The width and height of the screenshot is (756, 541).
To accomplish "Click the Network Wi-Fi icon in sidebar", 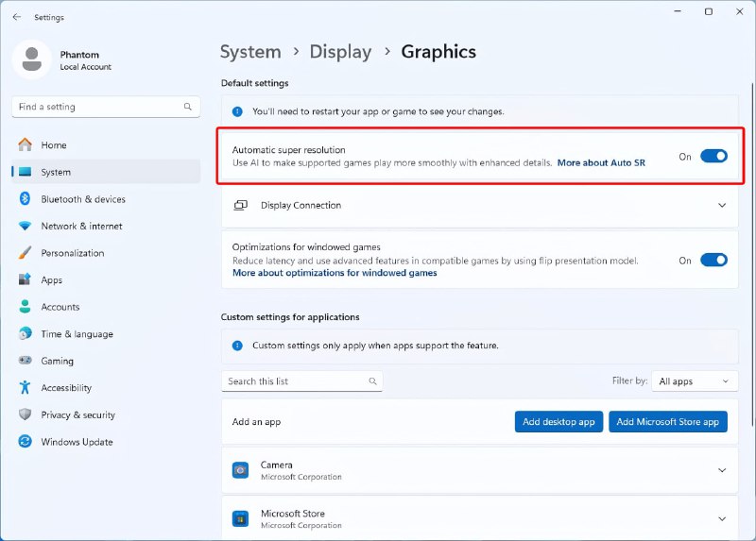I will [26, 226].
